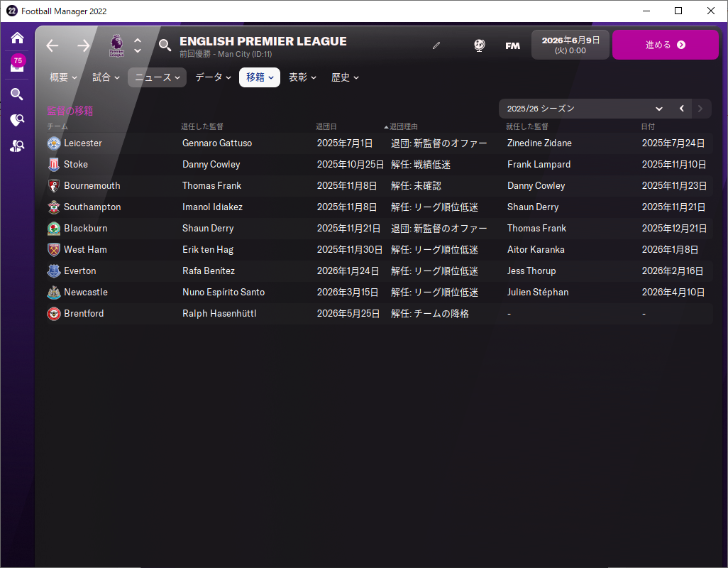Maximize the Football Manager 2022 window
This screenshot has height=568, width=728.
click(678, 11)
